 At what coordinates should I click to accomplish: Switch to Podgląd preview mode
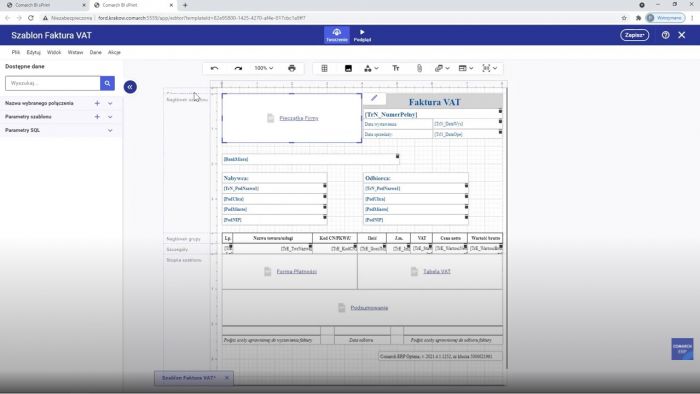362,35
